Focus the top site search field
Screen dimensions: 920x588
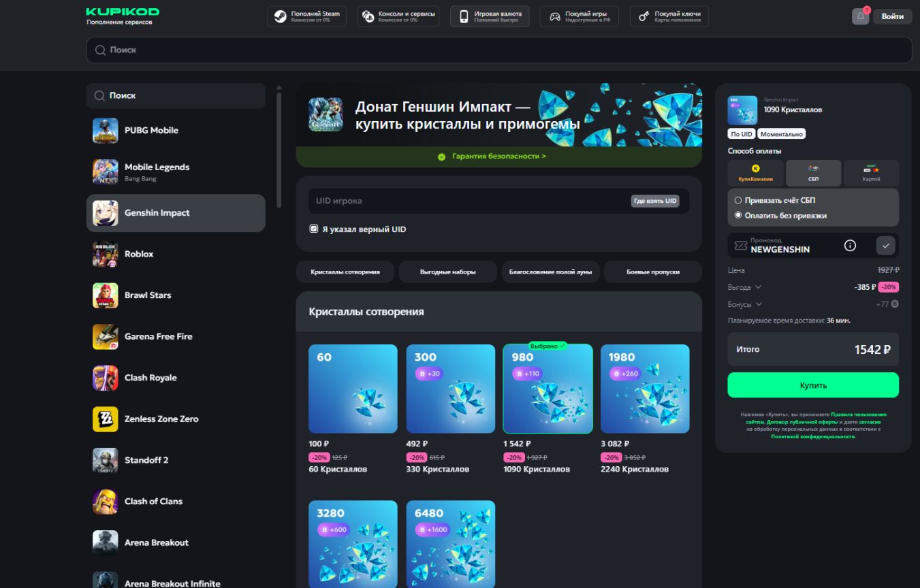coord(499,50)
